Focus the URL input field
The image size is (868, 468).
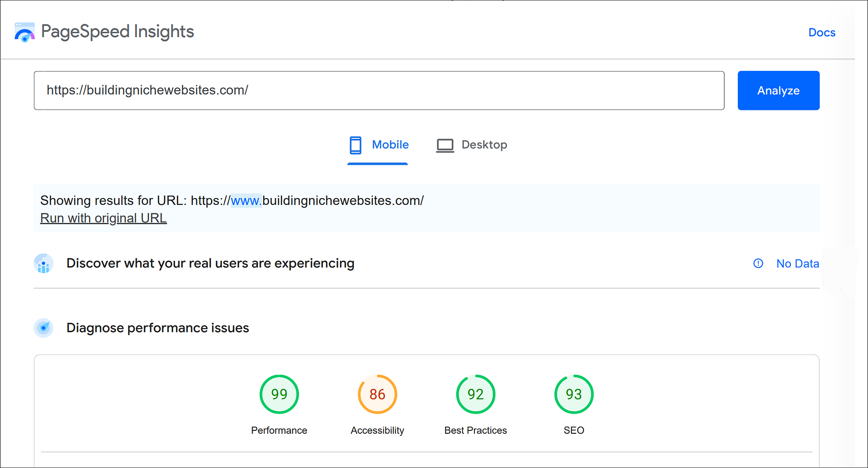[x=379, y=91]
